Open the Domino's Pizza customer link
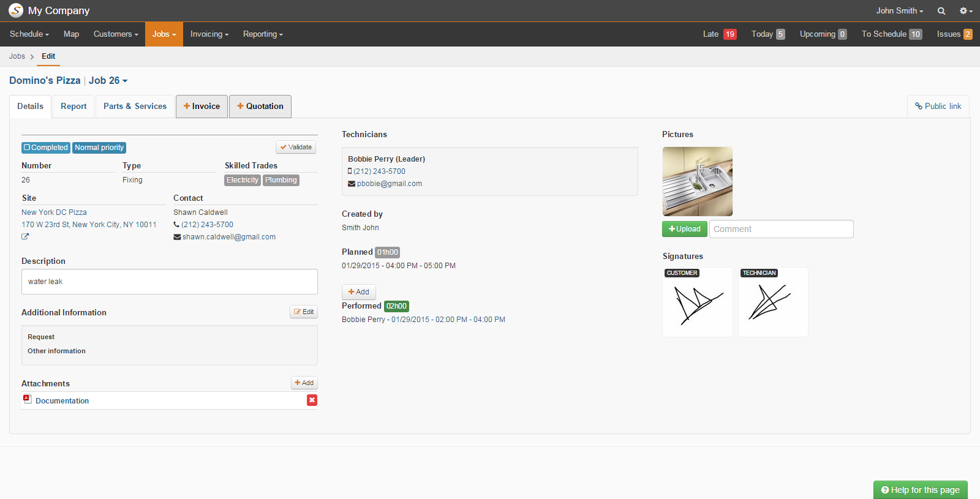 pyautogui.click(x=45, y=80)
